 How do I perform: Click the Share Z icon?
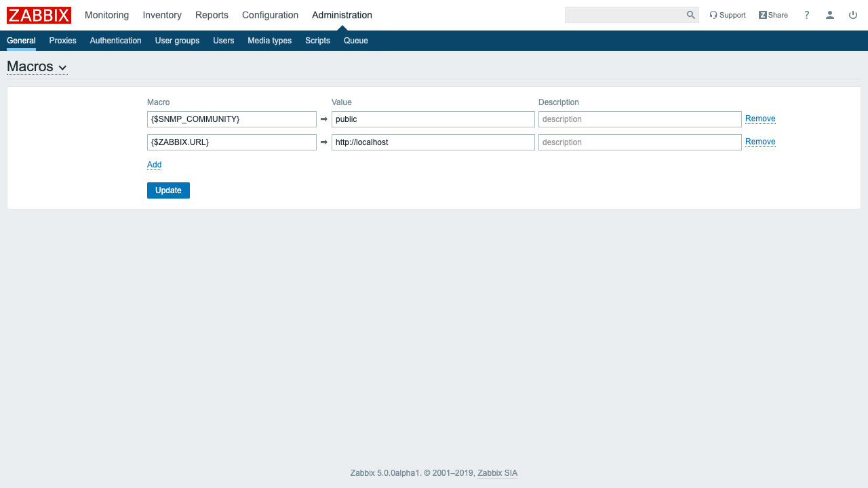point(763,15)
